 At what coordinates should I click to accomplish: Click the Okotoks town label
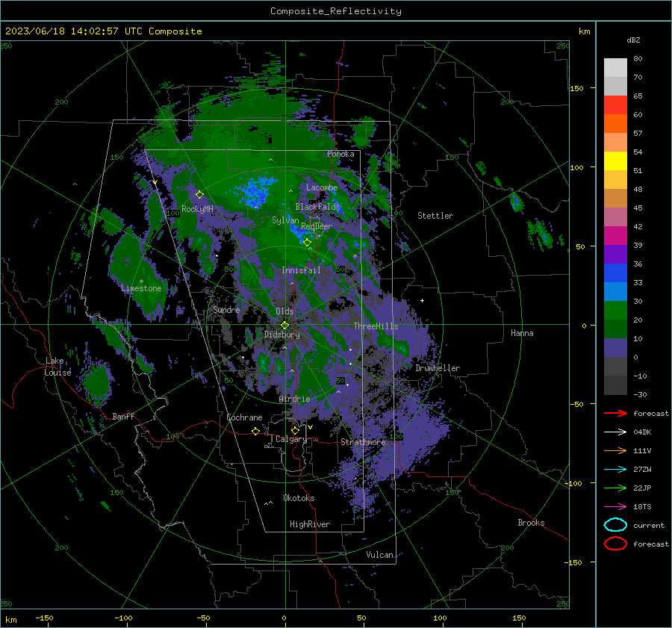[299, 498]
